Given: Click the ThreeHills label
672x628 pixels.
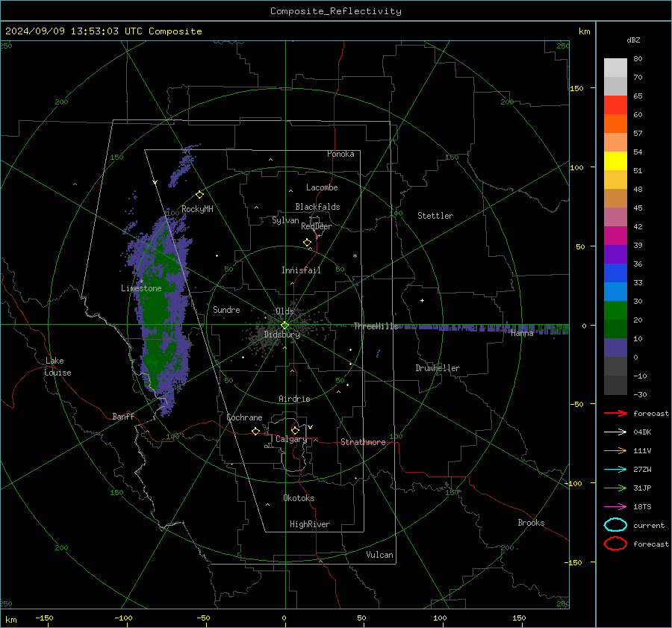Looking at the screenshot, I should pyautogui.click(x=376, y=326).
